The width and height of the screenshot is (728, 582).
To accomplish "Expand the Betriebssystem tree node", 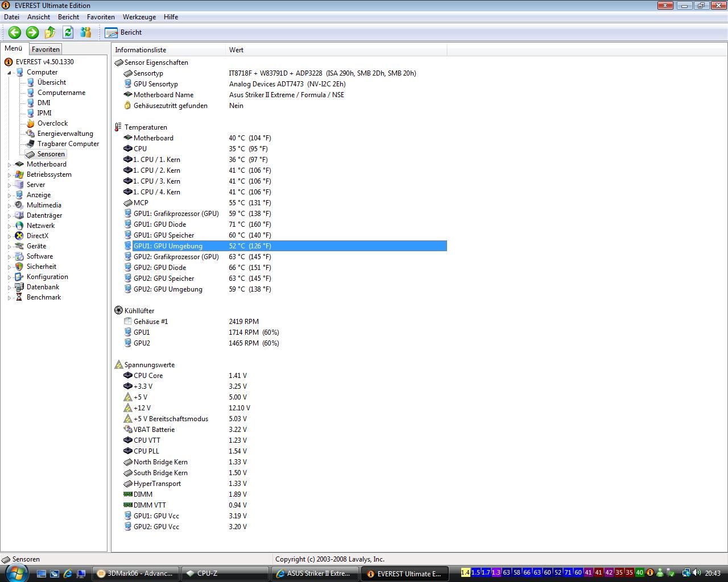I will tap(9, 175).
